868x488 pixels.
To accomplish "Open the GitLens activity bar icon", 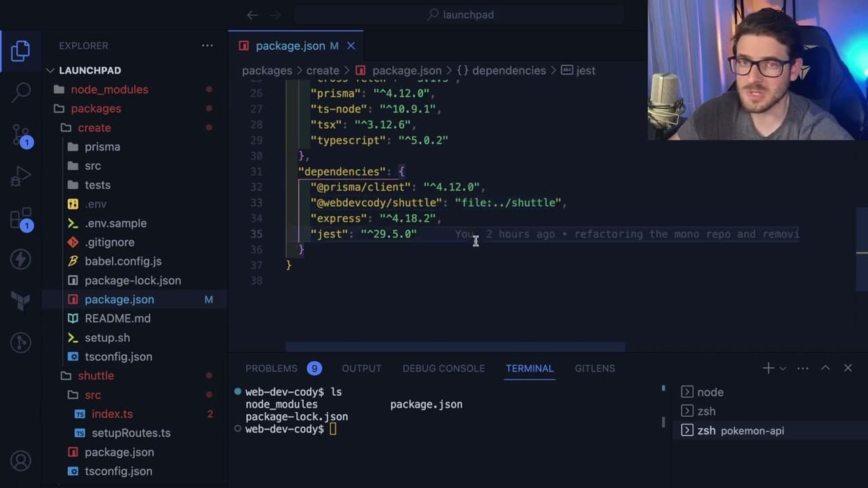I will click(x=20, y=342).
